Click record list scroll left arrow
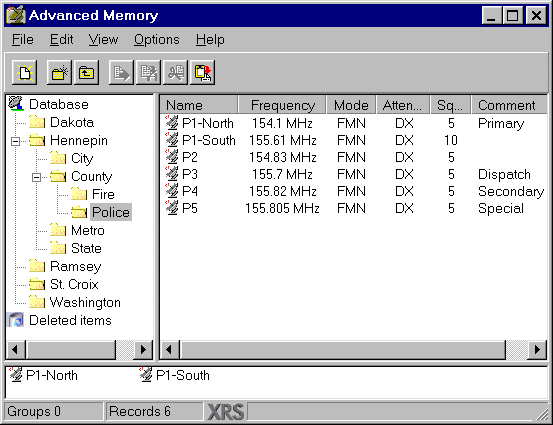Viewport: 553px width, 425px height. click(x=170, y=350)
